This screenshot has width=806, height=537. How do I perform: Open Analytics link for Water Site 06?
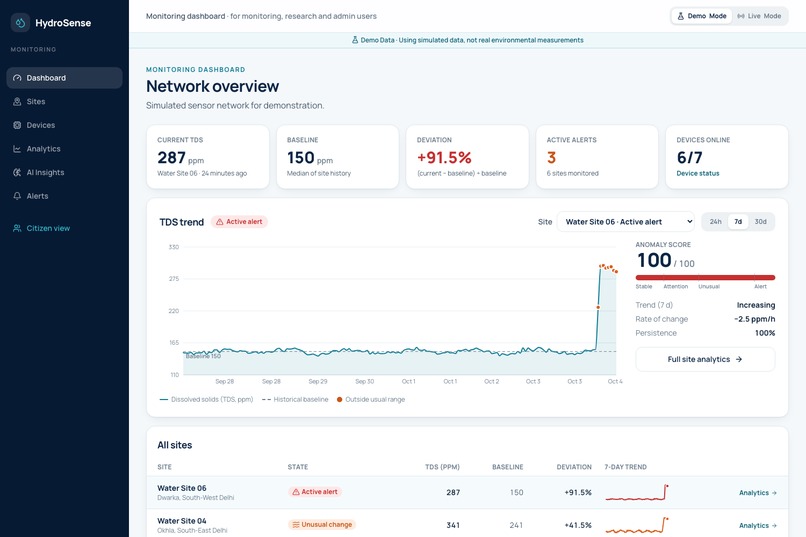758,493
